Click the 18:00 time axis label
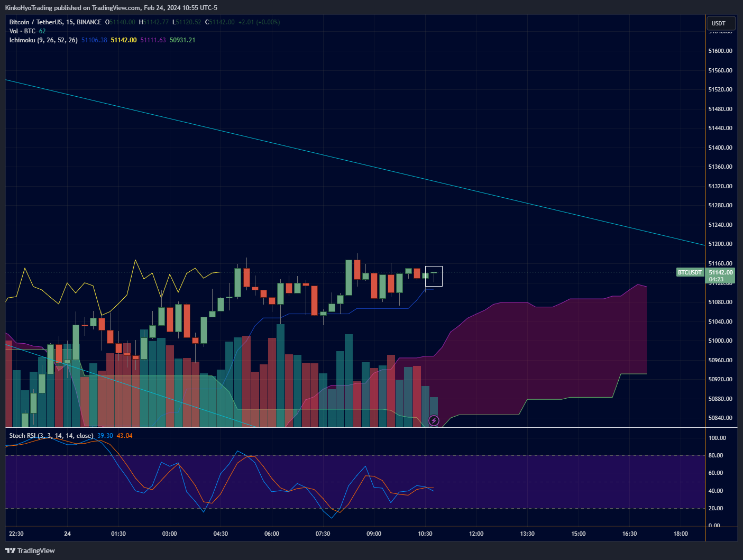The image size is (743, 560). coord(681,534)
